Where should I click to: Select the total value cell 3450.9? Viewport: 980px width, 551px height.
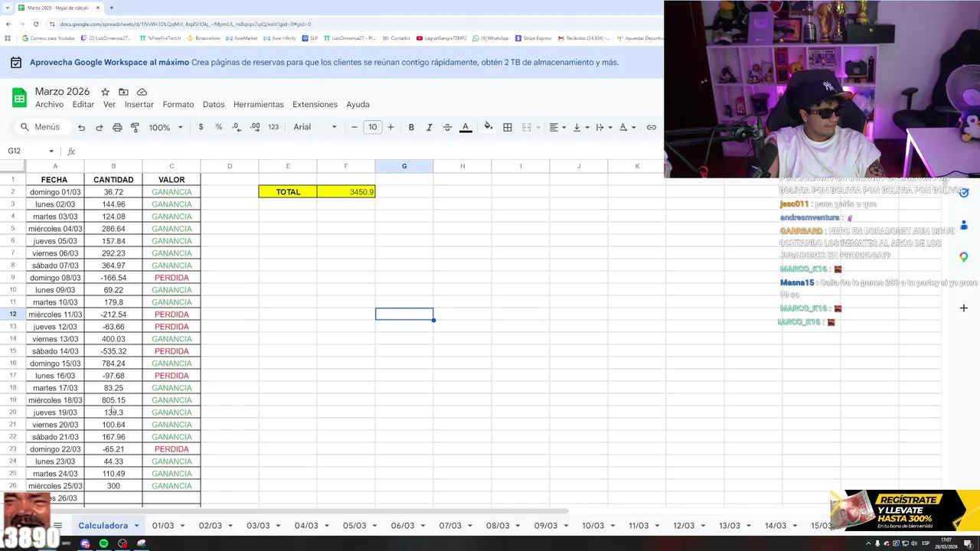[346, 192]
